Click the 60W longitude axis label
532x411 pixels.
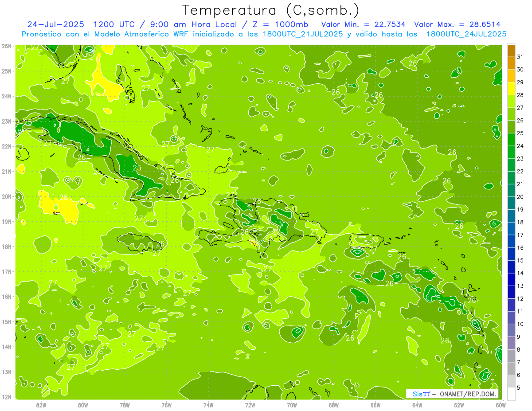click(501, 405)
